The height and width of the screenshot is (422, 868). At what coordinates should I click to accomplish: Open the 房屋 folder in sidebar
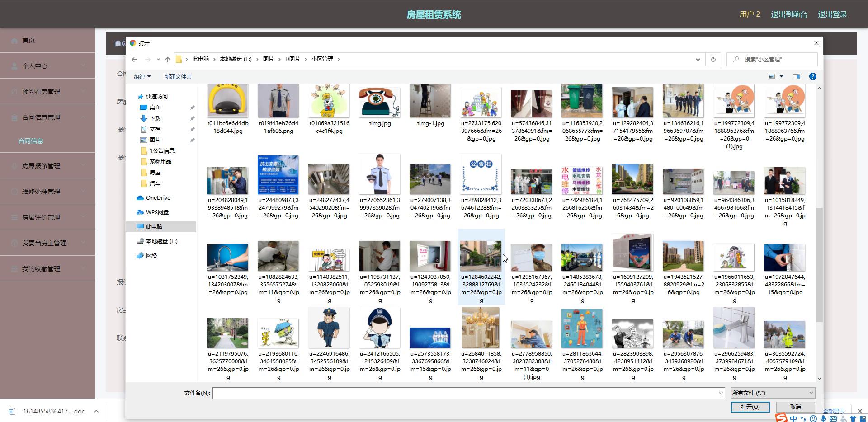coord(155,172)
